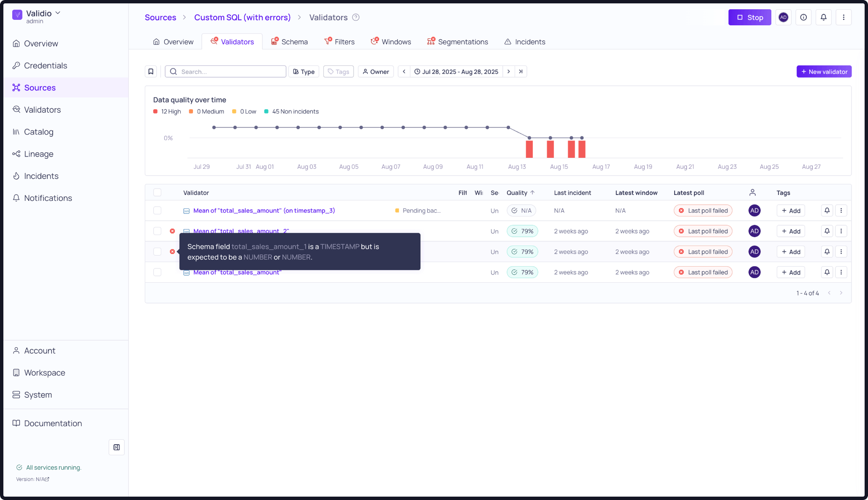
Task: Open the three-dot menu in the top right
Action: [x=844, y=17]
